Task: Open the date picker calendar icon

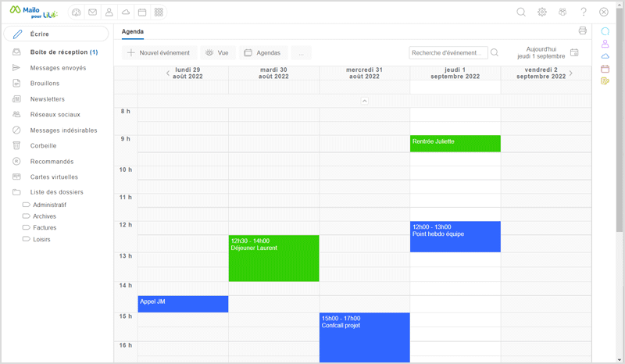Action: coord(575,52)
